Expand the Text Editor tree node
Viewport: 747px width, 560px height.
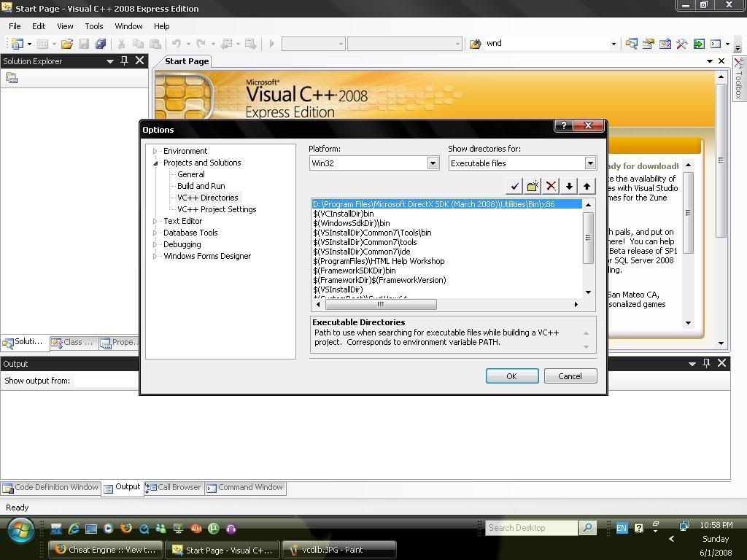[x=155, y=221]
